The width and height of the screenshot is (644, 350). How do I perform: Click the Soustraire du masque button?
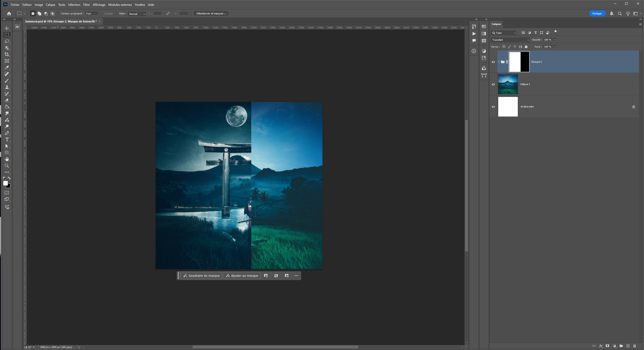[x=201, y=276]
